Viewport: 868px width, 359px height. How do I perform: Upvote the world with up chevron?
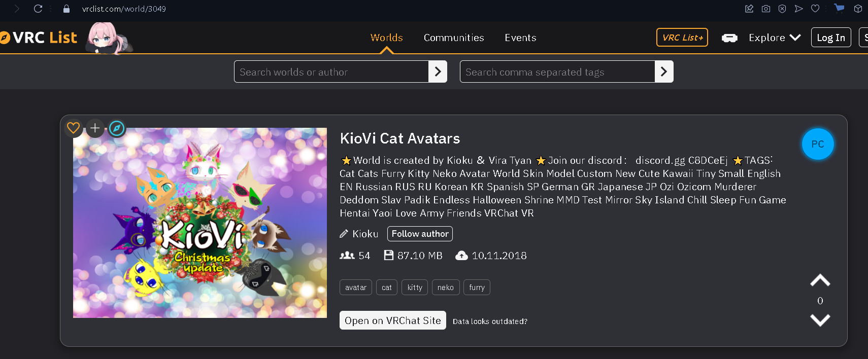coord(820,280)
